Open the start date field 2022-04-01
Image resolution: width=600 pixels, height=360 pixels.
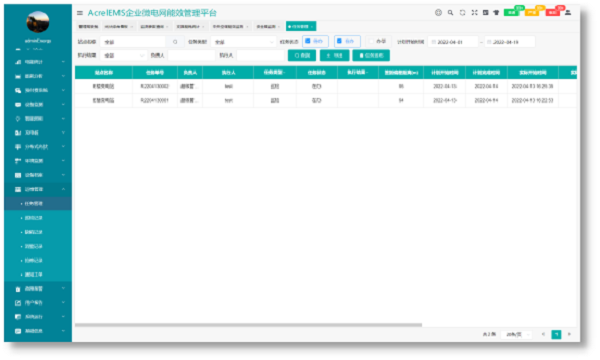click(453, 42)
